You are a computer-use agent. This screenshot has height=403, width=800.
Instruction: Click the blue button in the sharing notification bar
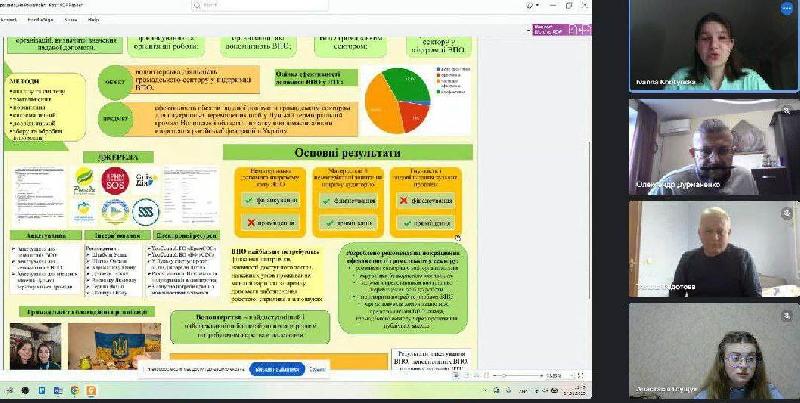276,369
